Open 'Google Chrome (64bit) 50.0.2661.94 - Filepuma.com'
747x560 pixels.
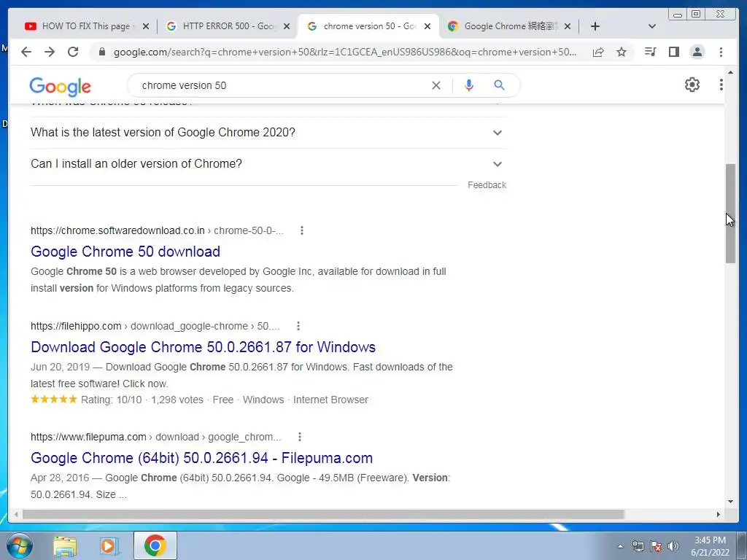point(201,458)
